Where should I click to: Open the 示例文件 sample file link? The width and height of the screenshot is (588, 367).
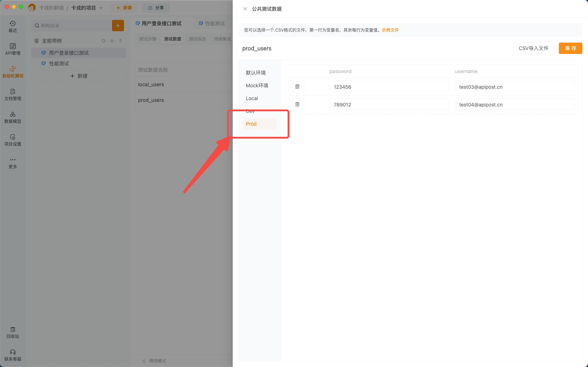pyautogui.click(x=390, y=30)
